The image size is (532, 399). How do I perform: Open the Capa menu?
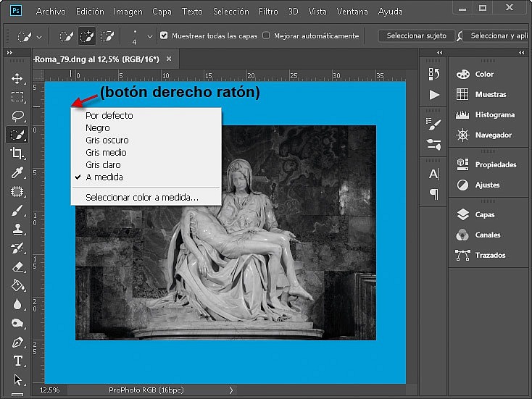pos(162,12)
